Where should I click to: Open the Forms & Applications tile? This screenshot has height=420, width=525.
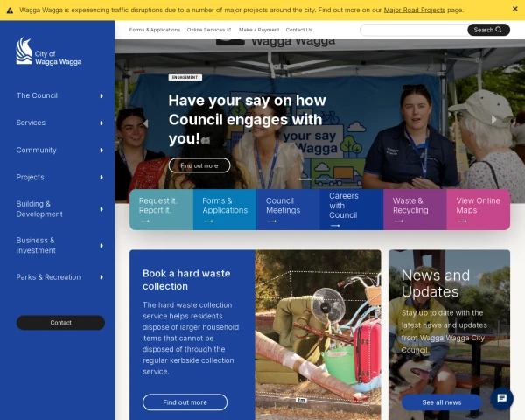coord(225,210)
